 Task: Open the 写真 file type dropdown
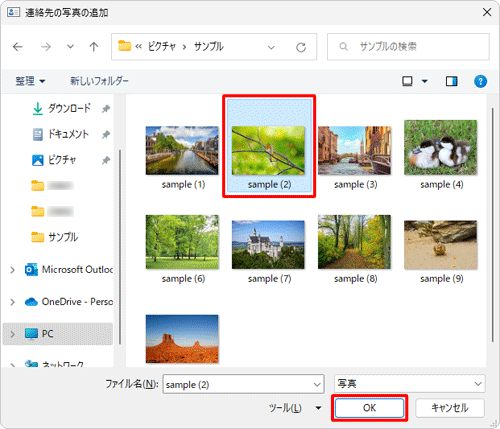pyautogui.click(x=410, y=384)
